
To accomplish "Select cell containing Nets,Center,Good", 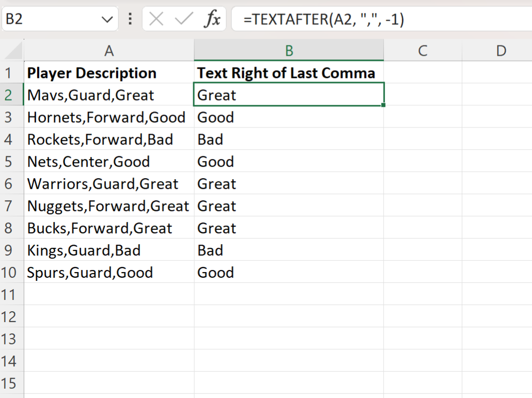I will click(109, 162).
